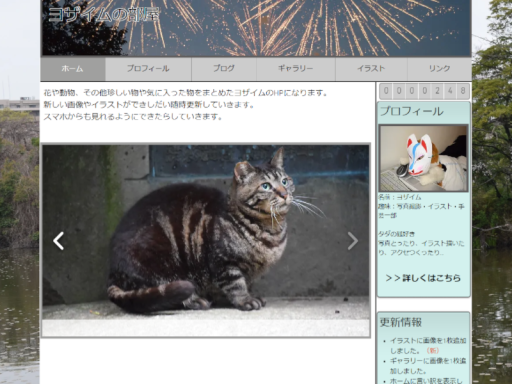512x384 pixels.
Task: Select the ギャラリーに画像を1枚追加 update entry
Action: 428,366
